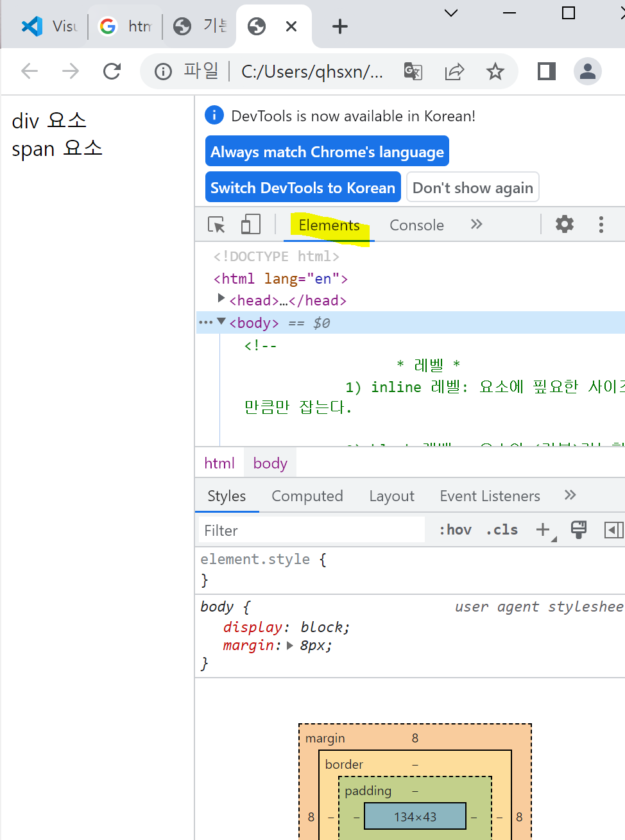Screen dimensions: 625x840
Task: Toggle the .cls element classes editor
Action: (502, 529)
